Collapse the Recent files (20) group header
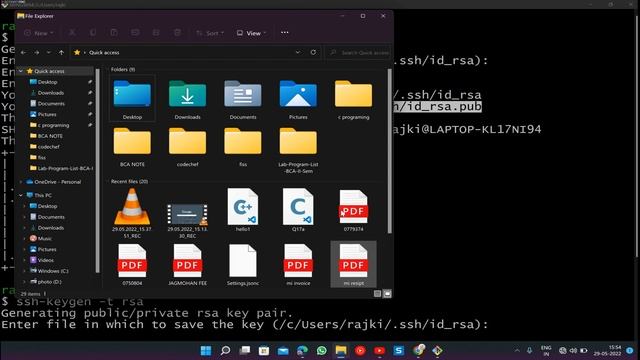640x360 pixels. pyautogui.click(x=129, y=181)
